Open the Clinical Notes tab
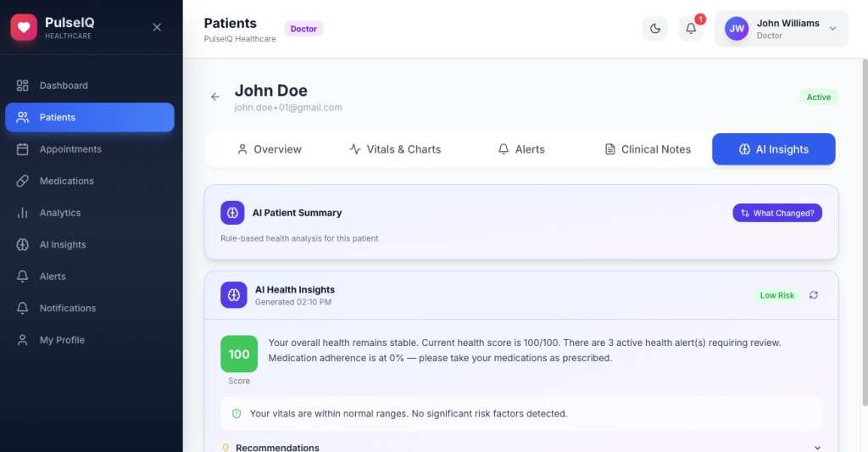868x452 pixels. coord(648,149)
